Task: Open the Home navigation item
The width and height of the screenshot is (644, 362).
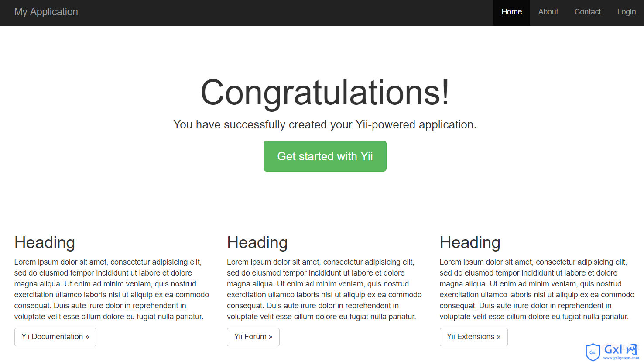Action: pos(511,12)
